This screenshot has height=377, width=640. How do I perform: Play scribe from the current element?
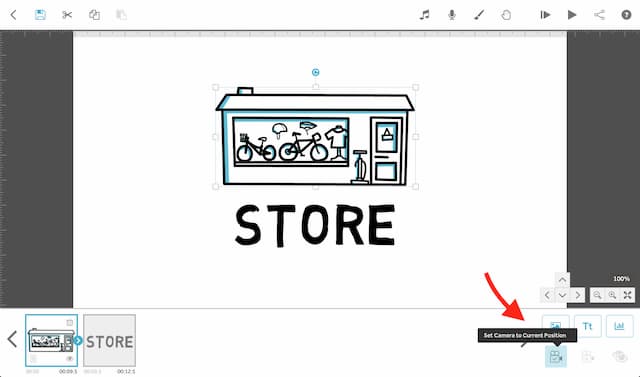click(545, 15)
